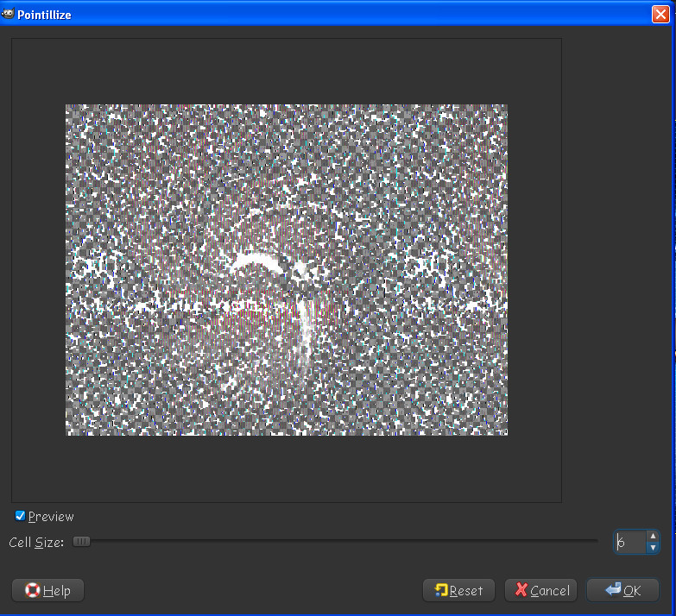The image size is (676, 616).
Task: Click the Preview checkbox label text
Action: click(x=51, y=517)
